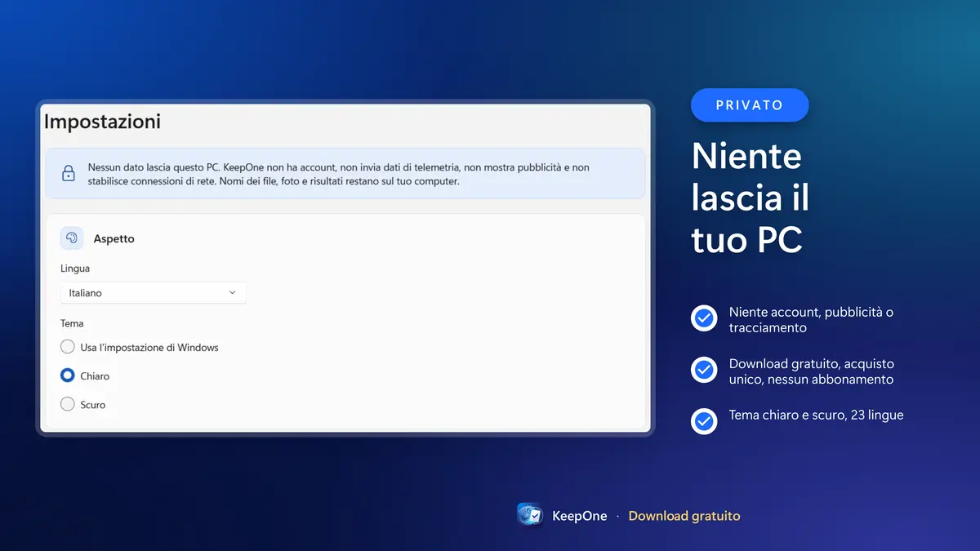This screenshot has height=551, width=980.
Task: Click the KeepOne app logo icon
Action: (x=531, y=516)
